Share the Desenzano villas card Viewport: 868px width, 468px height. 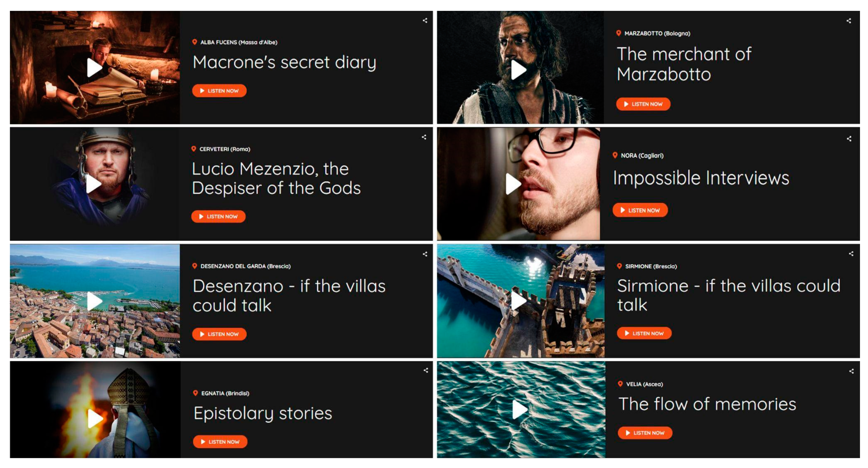[425, 254]
